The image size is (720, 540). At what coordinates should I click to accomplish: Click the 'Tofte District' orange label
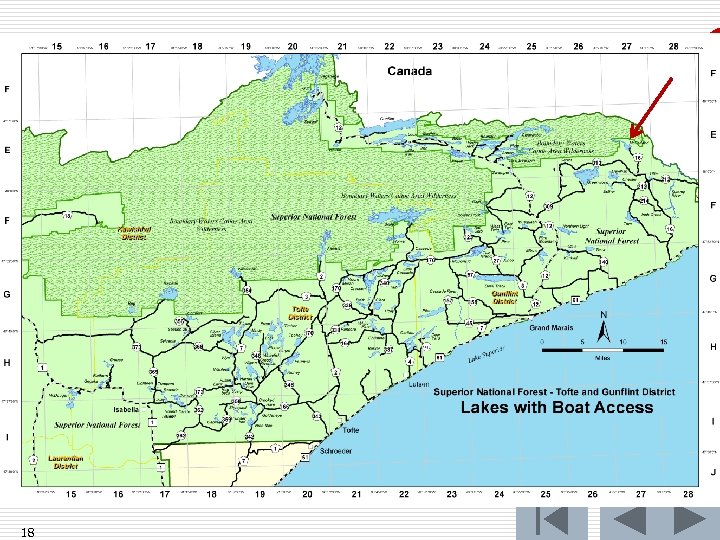[300, 314]
